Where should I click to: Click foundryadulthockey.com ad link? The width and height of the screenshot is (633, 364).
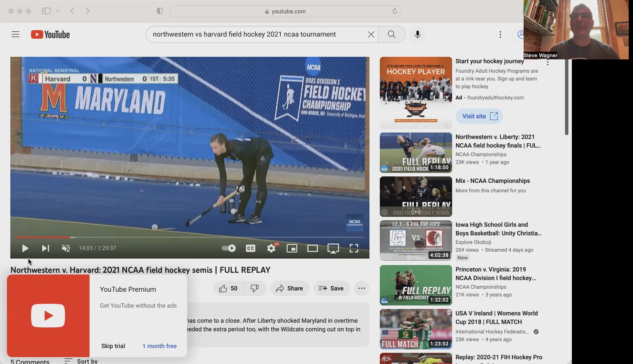(x=495, y=98)
